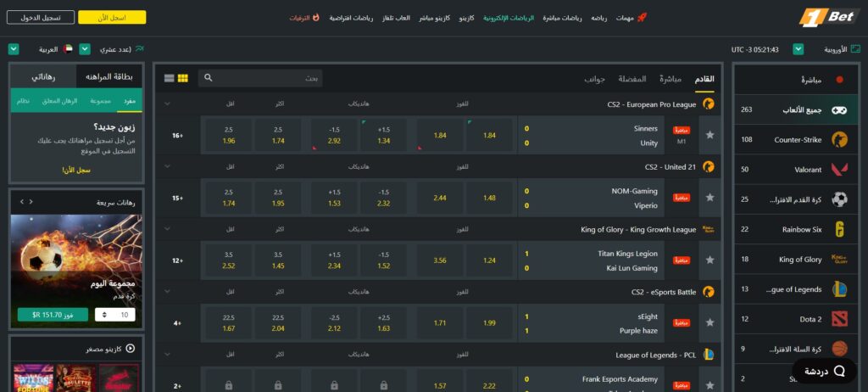The image size is (868, 392).
Task: Click the magnifier icon in the search box
Action: pyautogui.click(x=209, y=78)
